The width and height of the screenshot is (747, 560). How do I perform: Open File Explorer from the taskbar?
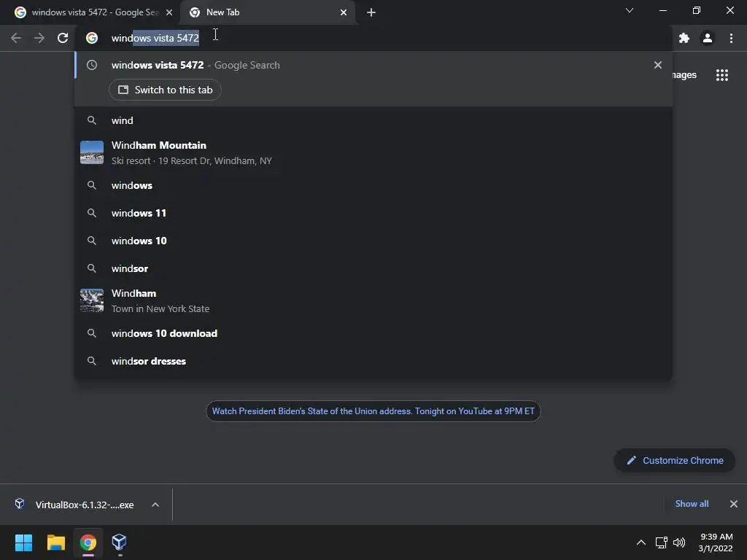[55, 542]
